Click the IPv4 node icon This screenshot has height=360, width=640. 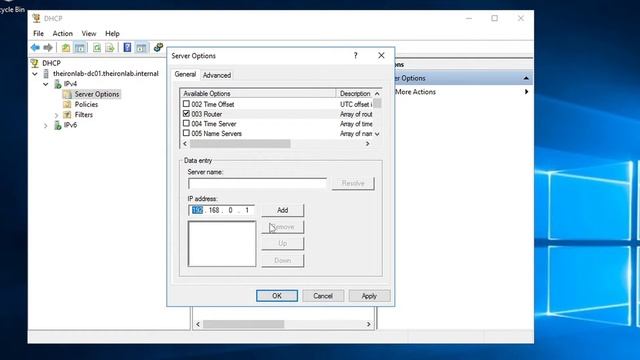click(x=58, y=84)
